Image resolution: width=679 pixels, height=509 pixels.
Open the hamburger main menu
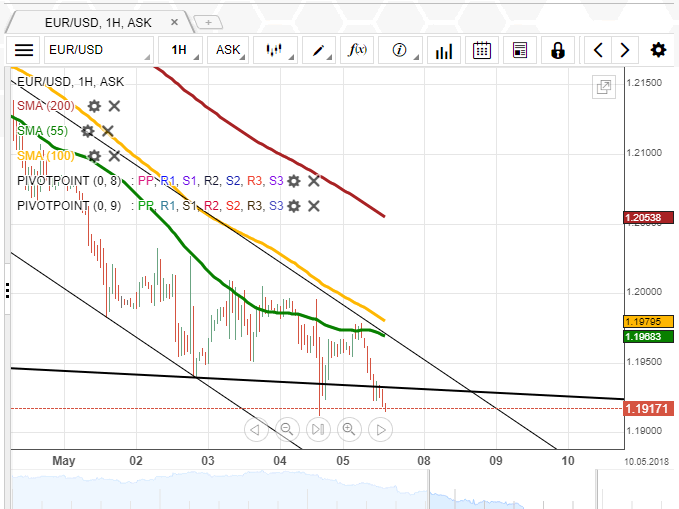(24, 50)
